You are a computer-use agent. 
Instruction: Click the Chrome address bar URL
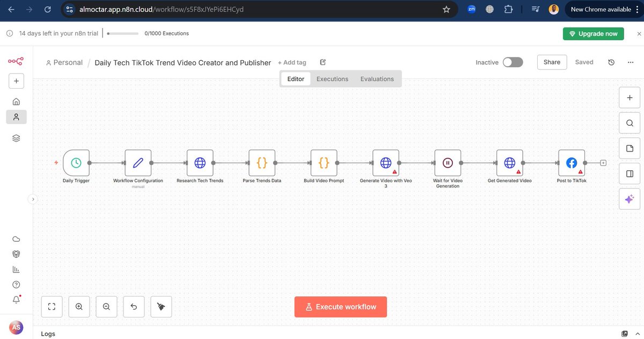tap(161, 9)
